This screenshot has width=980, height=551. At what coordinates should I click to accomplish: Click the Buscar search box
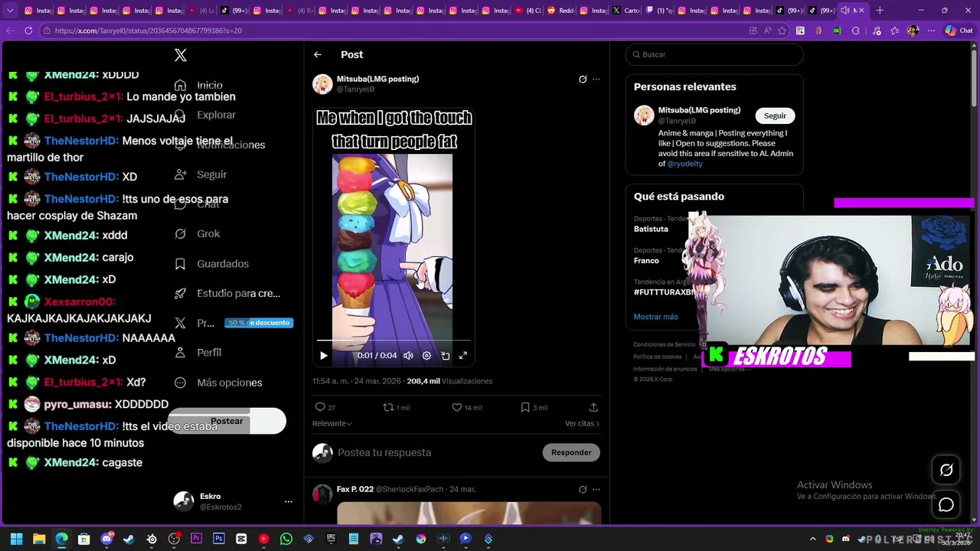click(714, 54)
